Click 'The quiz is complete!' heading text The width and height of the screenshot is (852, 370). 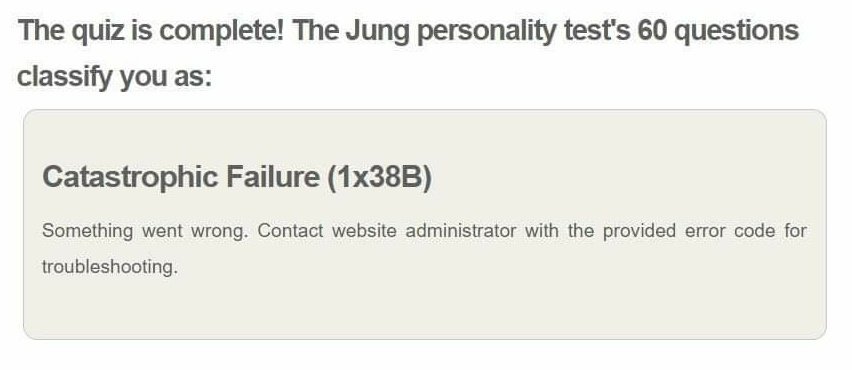[151, 32]
